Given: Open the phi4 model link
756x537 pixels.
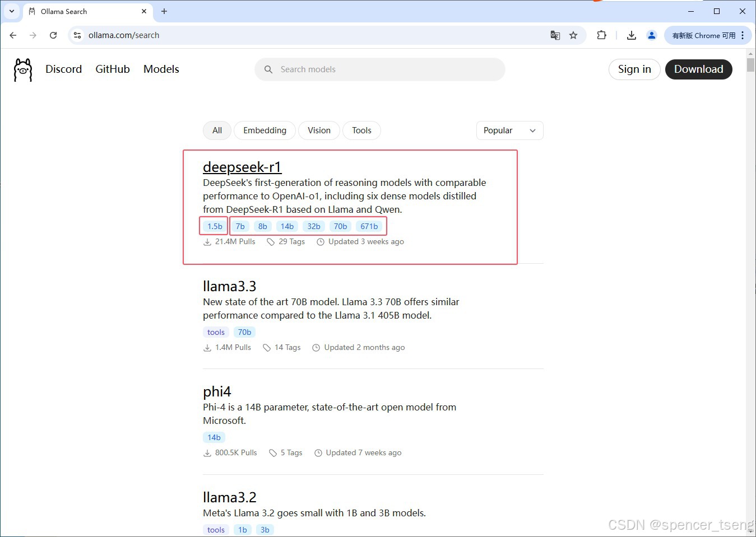Looking at the screenshot, I should [x=217, y=391].
